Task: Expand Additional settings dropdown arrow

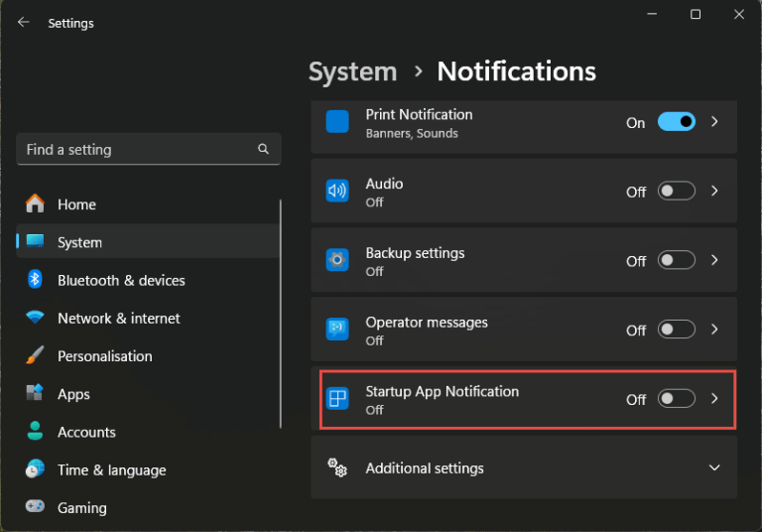Action: point(714,467)
